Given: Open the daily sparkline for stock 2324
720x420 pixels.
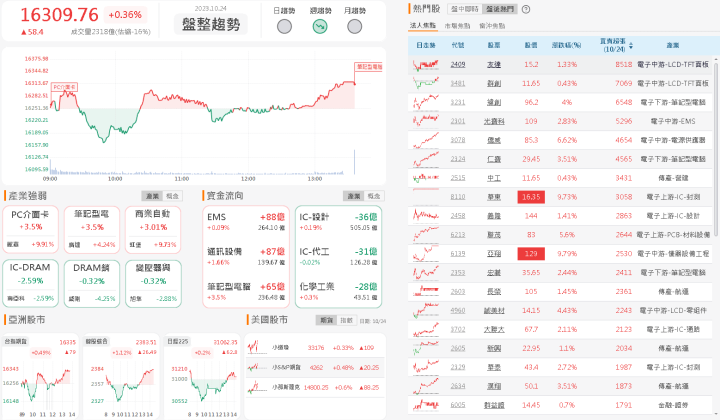Looking at the screenshot, I should coord(425,159).
